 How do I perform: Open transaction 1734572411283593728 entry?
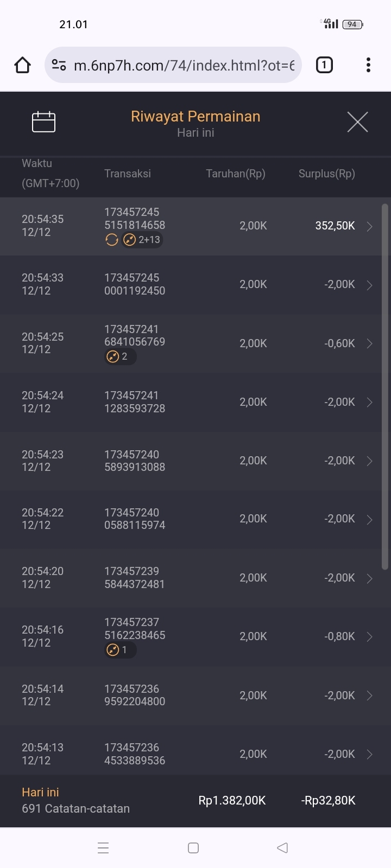coord(135,402)
